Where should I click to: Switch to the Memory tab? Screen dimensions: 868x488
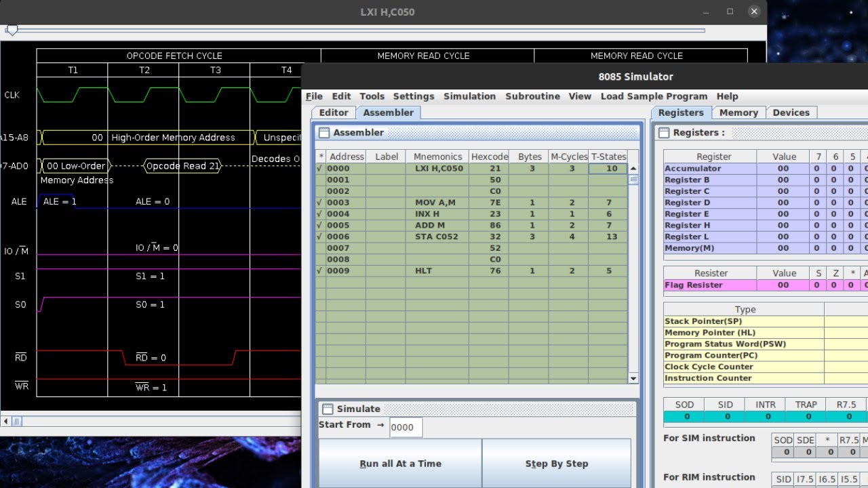tap(738, 113)
